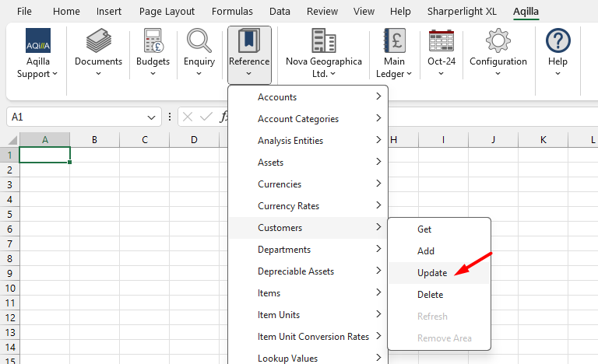598x364 pixels.
Task: Expand the Name Box dropdown arrow
Action: click(153, 117)
